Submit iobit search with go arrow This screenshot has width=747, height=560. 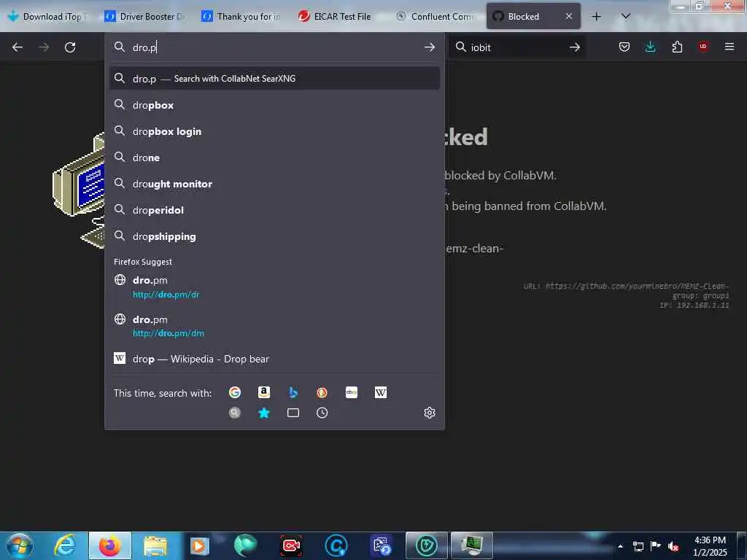click(x=575, y=47)
